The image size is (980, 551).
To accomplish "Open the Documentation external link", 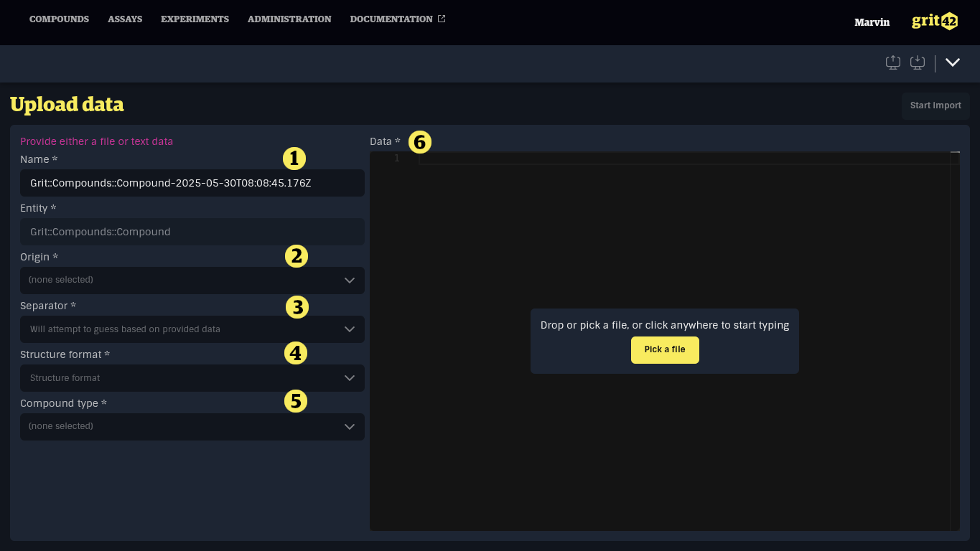I will 398,19.
